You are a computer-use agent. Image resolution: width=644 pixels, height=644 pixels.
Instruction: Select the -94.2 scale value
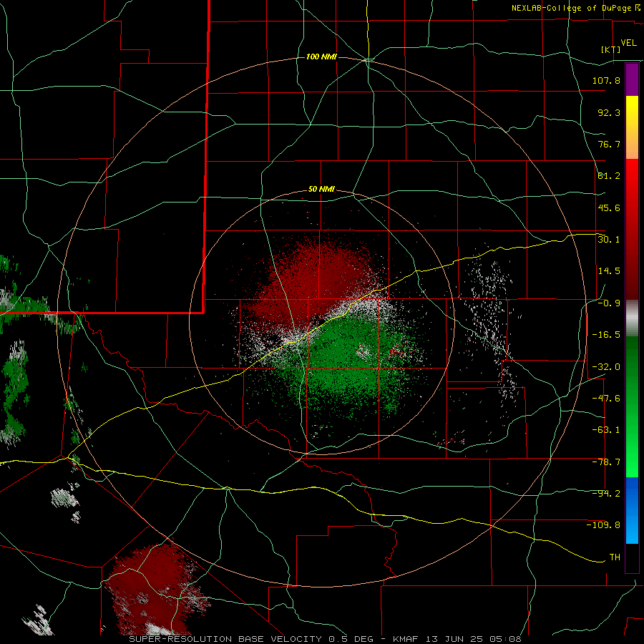[606, 494]
